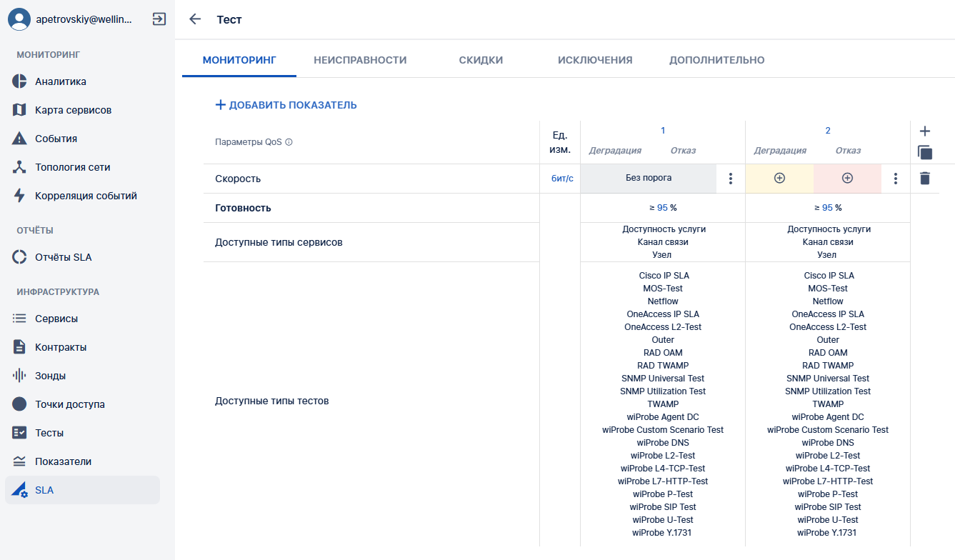Click the logout icon beside username

coord(159,19)
